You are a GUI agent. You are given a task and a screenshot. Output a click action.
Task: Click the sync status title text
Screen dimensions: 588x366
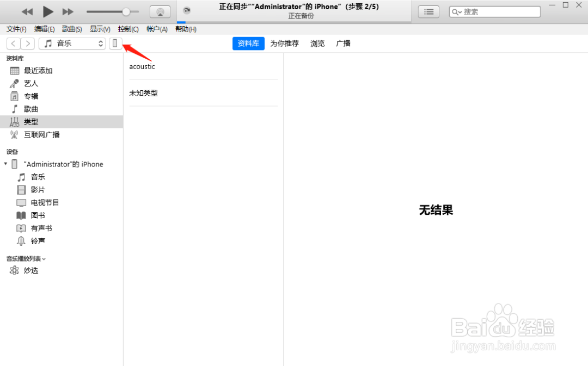[x=299, y=7]
